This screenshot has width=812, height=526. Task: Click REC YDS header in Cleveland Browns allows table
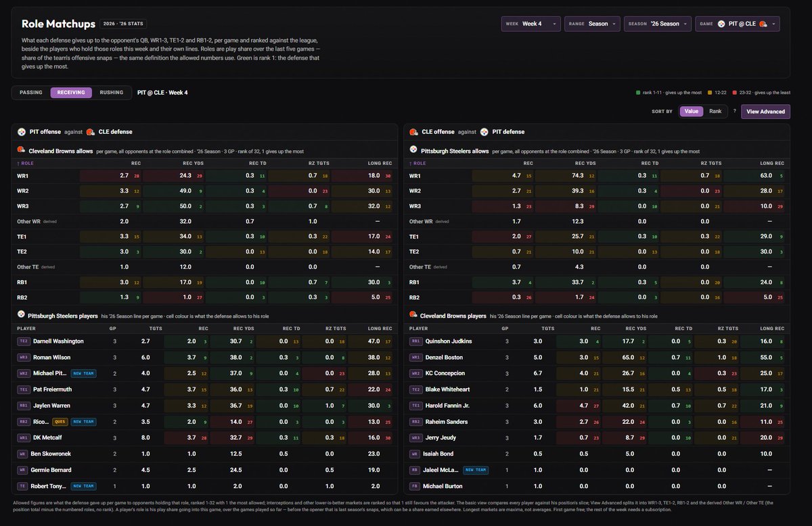(x=193, y=163)
